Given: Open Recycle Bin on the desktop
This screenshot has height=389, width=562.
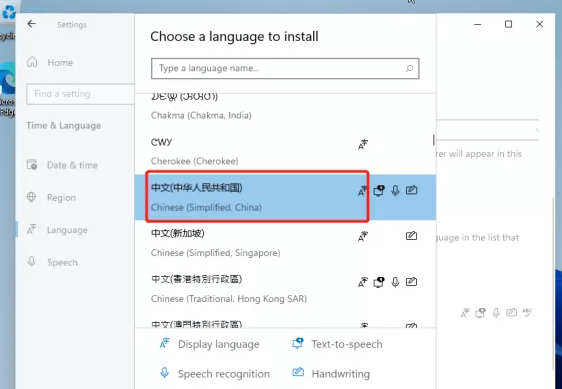Looking at the screenshot, I should point(7,22).
